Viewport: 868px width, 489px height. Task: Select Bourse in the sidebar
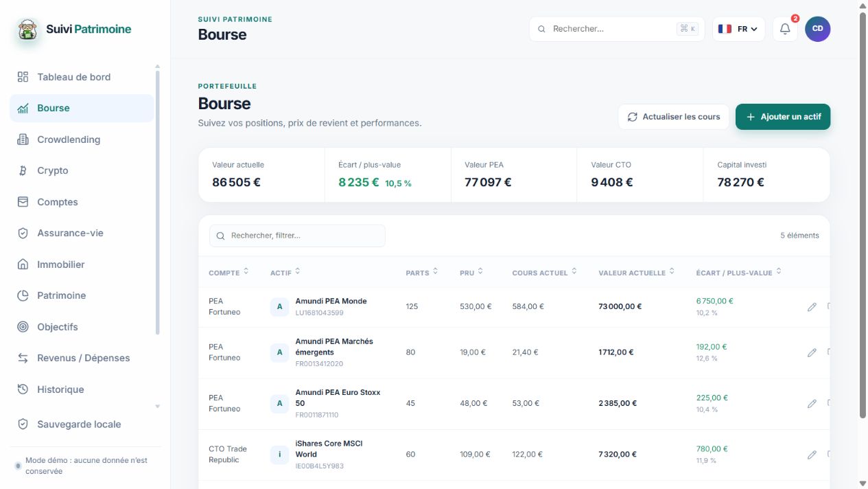82,108
